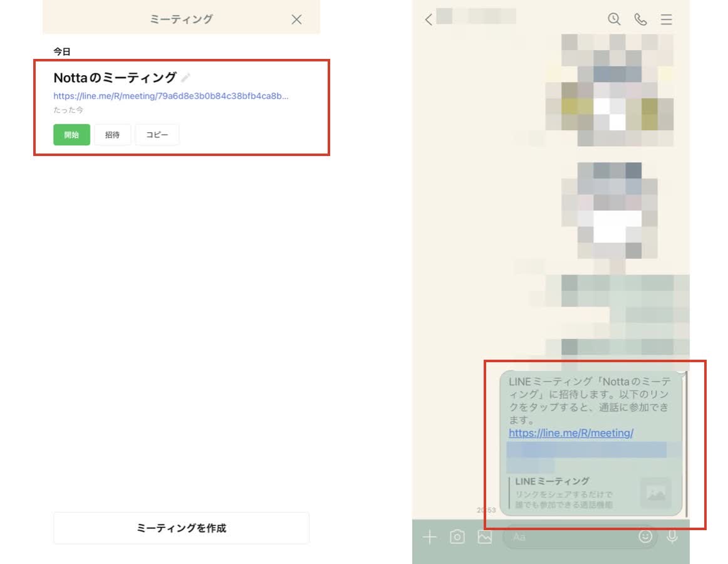Open the emoji sticker smiley icon
Viewport: 728px width, 564px height.
coord(645,536)
